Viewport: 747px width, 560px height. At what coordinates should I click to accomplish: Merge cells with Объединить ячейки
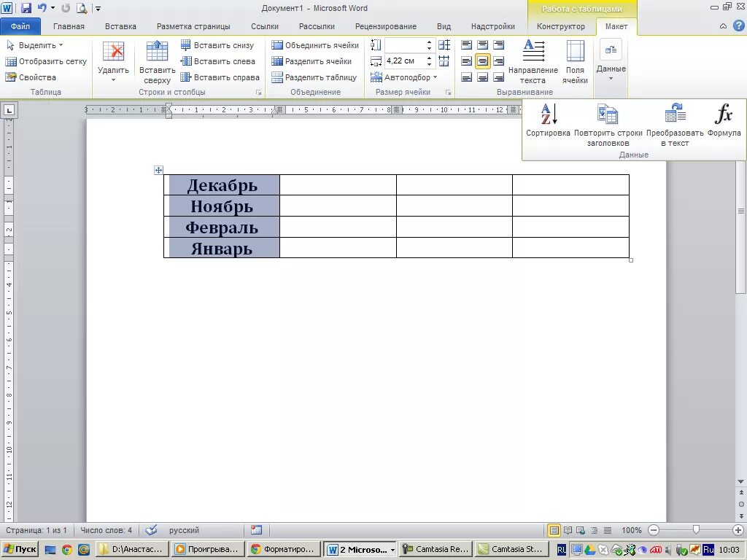(x=315, y=45)
